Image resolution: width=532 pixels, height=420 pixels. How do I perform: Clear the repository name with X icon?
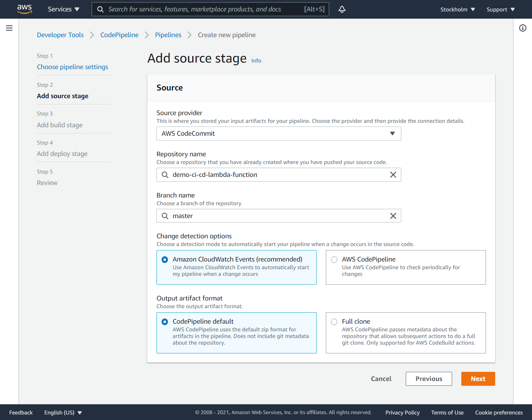(393, 175)
